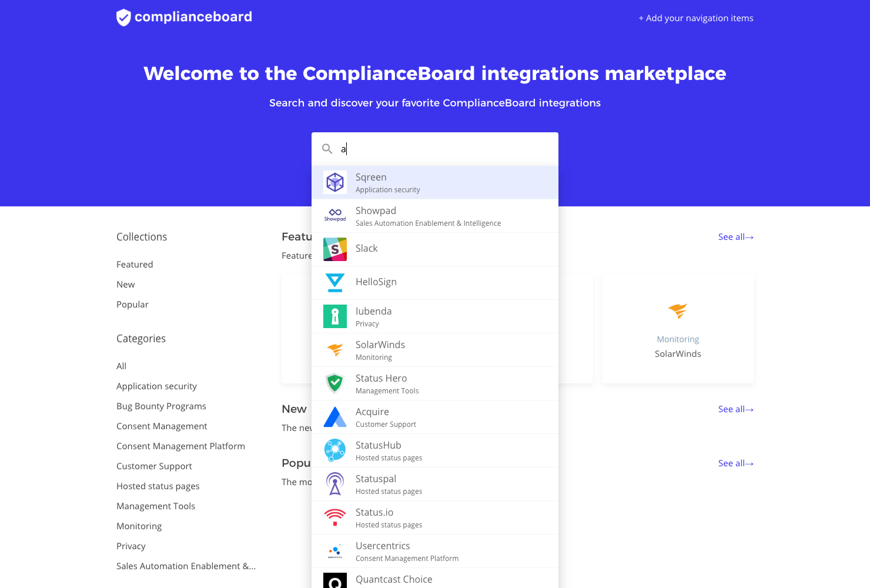This screenshot has height=588, width=870.
Task: Click the SolarWinds icon in search results
Action: (x=335, y=350)
